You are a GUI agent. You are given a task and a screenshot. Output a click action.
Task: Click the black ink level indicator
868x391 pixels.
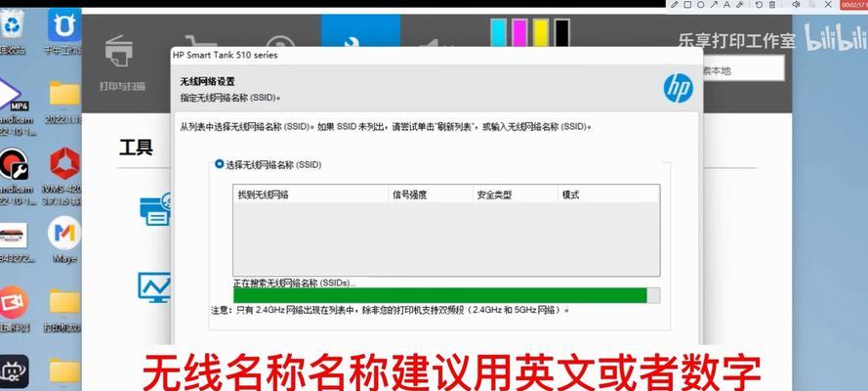(561, 32)
